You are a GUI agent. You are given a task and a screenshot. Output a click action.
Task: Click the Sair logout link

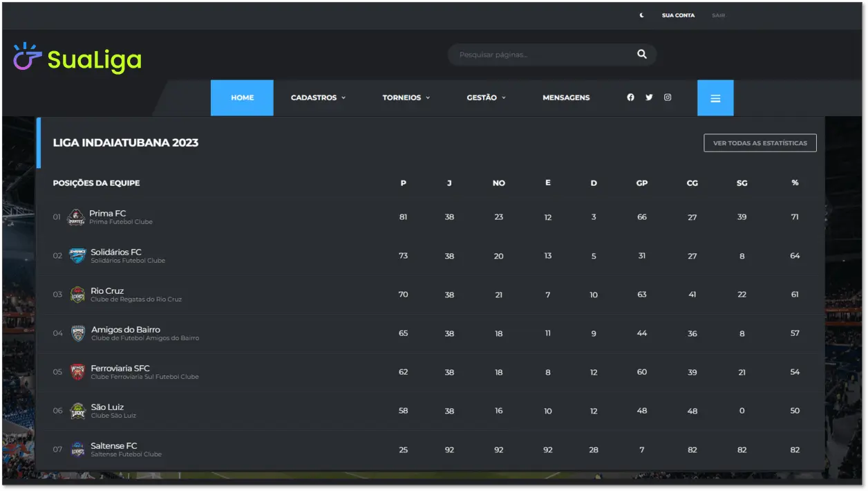[x=718, y=15]
